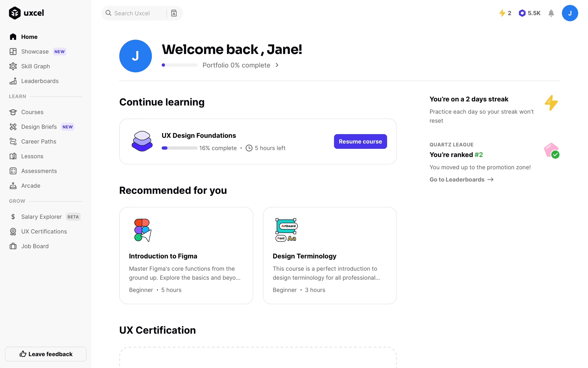Screen dimensions: 588x368
Task: Click the Quartz League gem badge
Action: (552, 151)
